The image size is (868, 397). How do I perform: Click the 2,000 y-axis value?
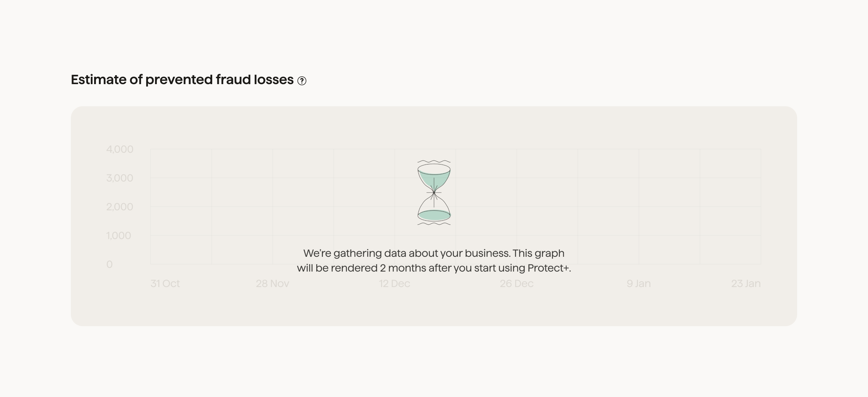(119, 207)
